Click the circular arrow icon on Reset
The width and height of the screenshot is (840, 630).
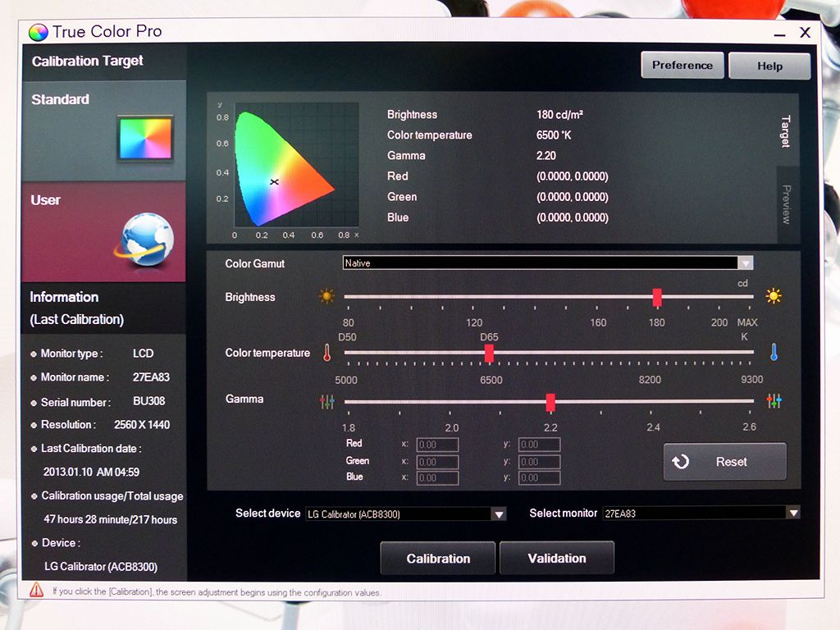pyautogui.click(x=681, y=461)
